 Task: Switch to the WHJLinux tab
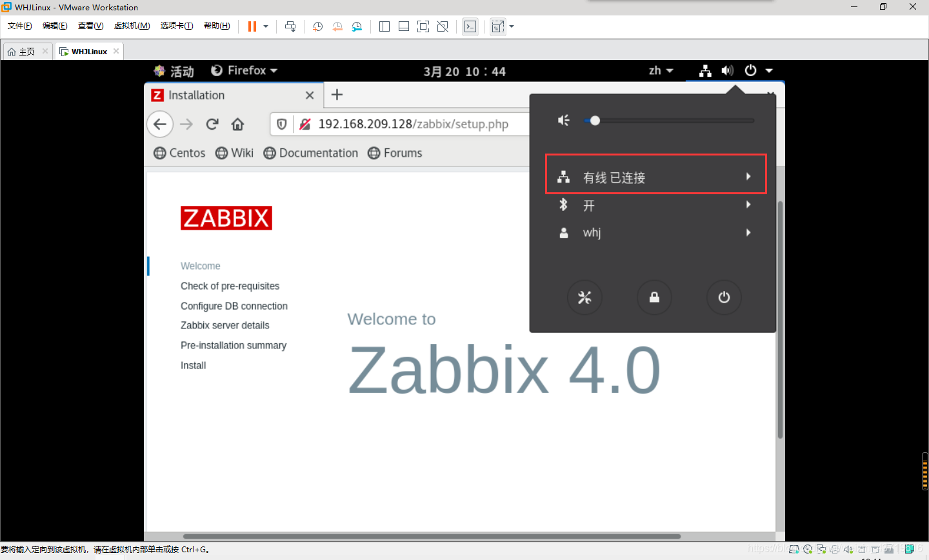88,50
